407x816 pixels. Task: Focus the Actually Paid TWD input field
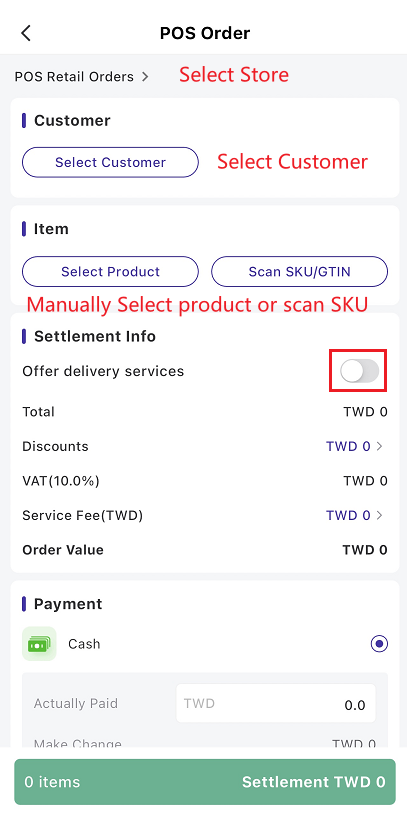click(x=276, y=704)
